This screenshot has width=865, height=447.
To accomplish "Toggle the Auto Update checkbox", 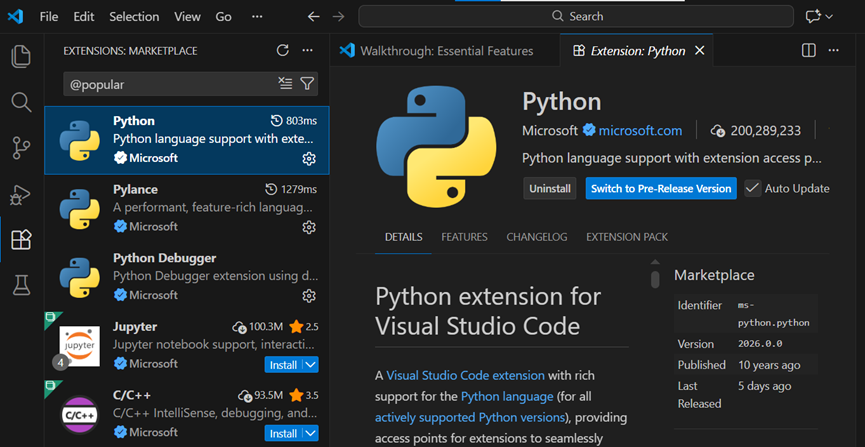I will 753,188.
